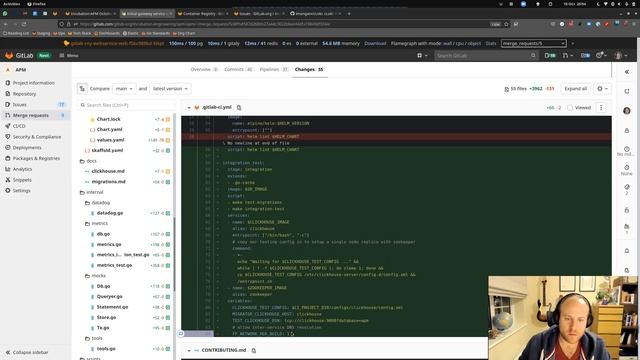The height and width of the screenshot is (360, 640).
Task: Click the Expand all button
Action: click(x=576, y=89)
